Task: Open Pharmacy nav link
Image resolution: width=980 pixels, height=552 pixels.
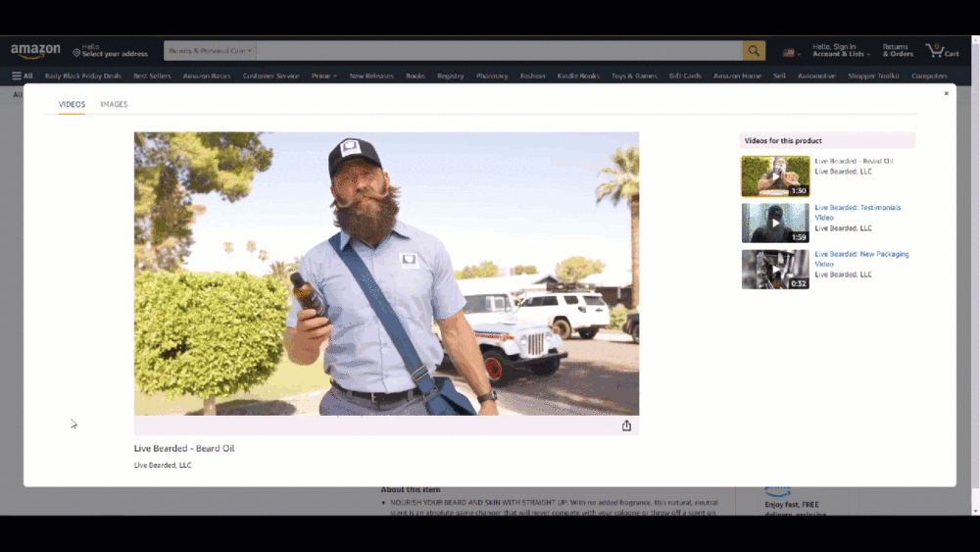Action: pos(492,75)
